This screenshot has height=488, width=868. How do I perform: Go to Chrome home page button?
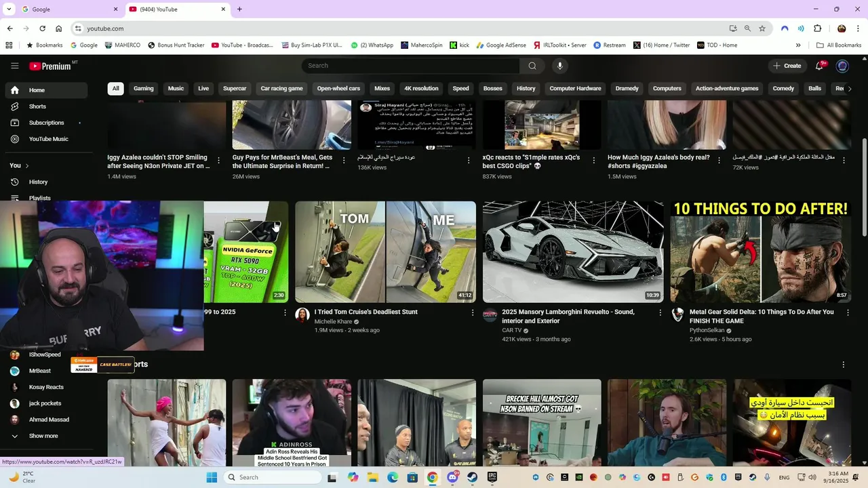(59, 28)
